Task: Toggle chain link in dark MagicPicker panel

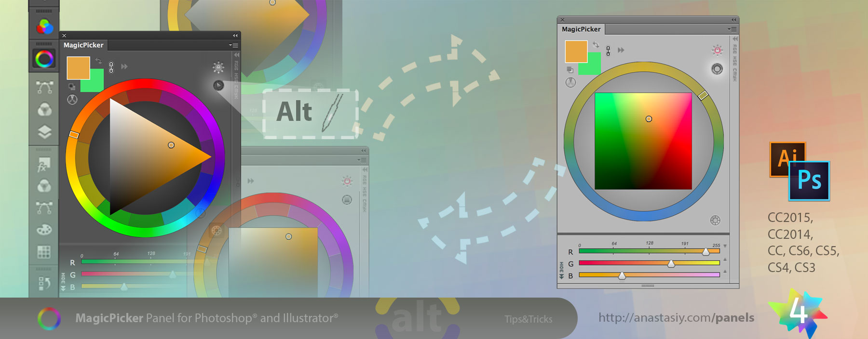Action: [x=111, y=67]
